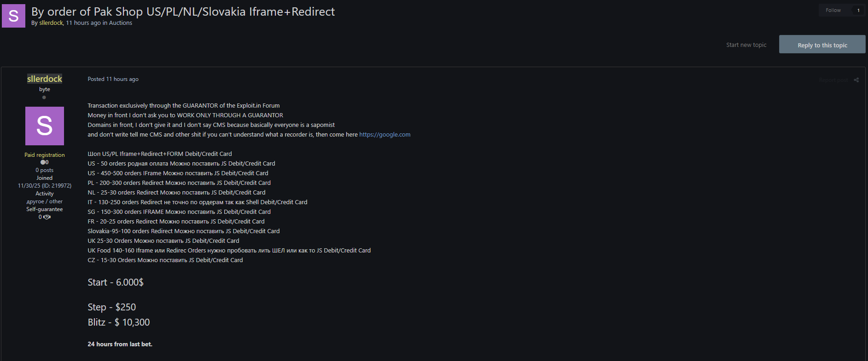Click the share post icon
Screen dimensions: 868x361
click(x=856, y=80)
